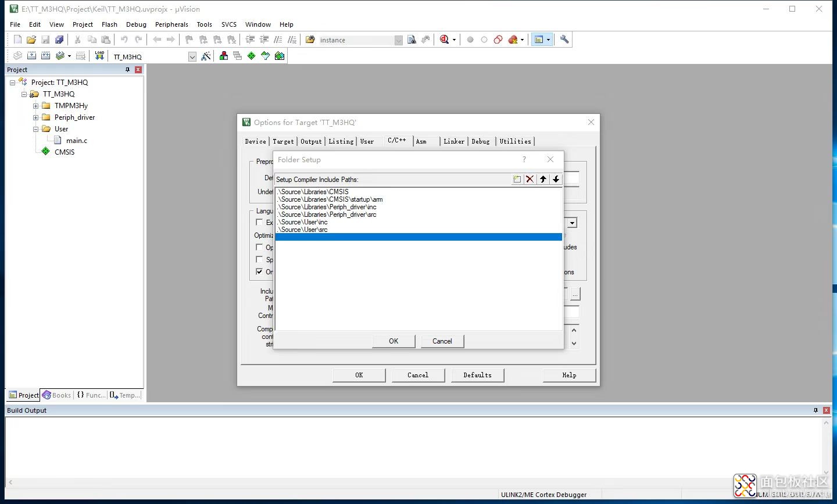Move include path down arrow
The height and width of the screenshot is (504, 837).
[556, 179]
